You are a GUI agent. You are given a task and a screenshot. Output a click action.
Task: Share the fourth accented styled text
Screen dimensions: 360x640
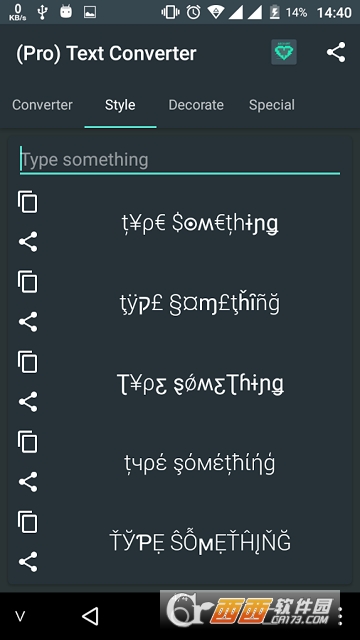click(x=28, y=482)
